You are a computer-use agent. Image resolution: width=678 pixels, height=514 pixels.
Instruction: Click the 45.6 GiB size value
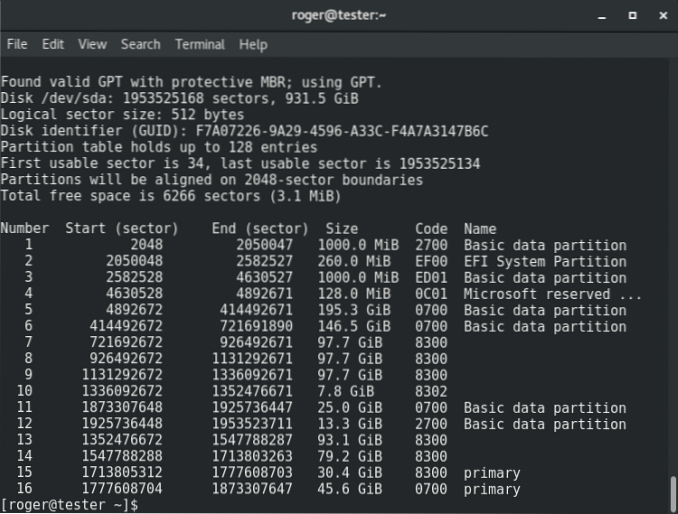coord(350,488)
